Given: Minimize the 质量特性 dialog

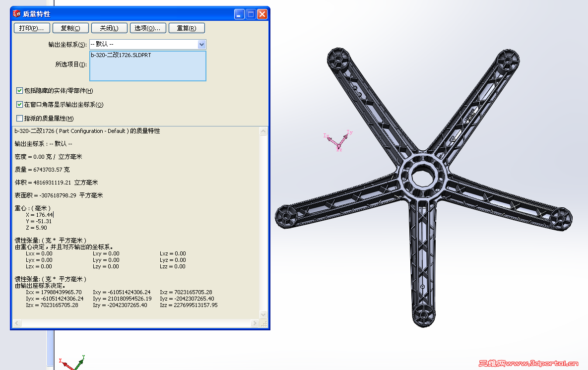Looking at the screenshot, I should 239,14.
